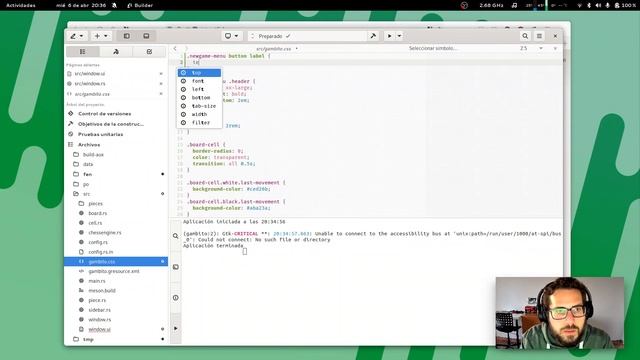Open src/window.rs from open pages
The width and height of the screenshot is (640, 360).
pos(90,83)
